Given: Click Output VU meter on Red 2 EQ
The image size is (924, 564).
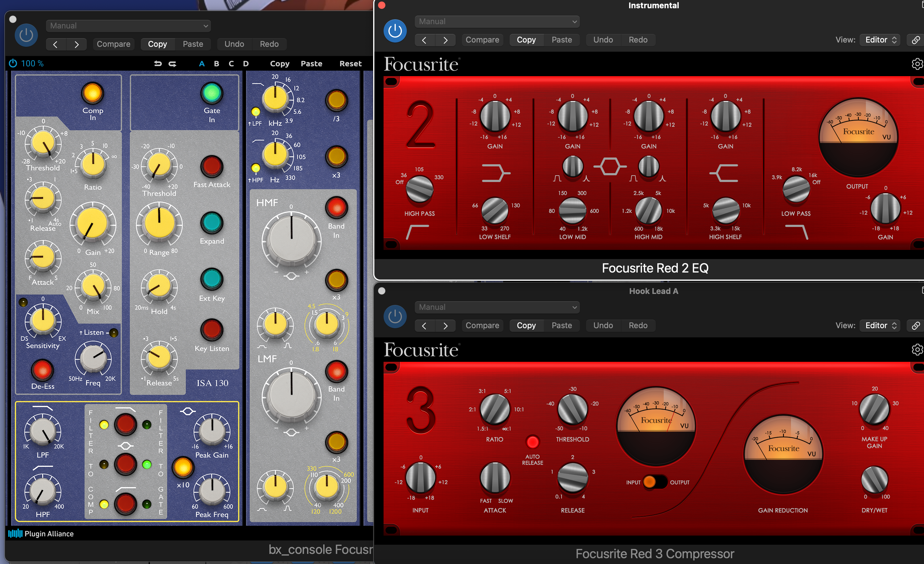Looking at the screenshot, I should pyautogui.click(x=858, y=138).
